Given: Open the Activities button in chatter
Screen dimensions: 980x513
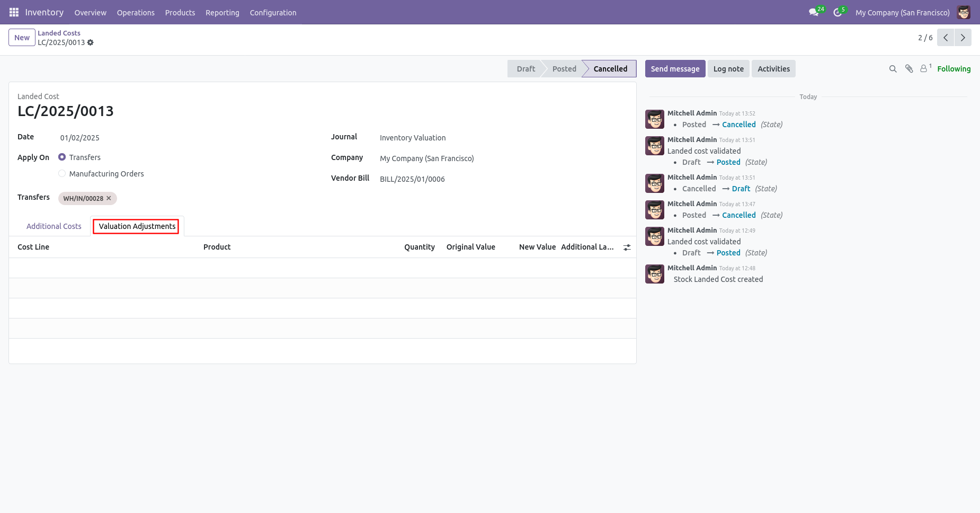Looking at the screenshot, I should click(x=773, y=69).
